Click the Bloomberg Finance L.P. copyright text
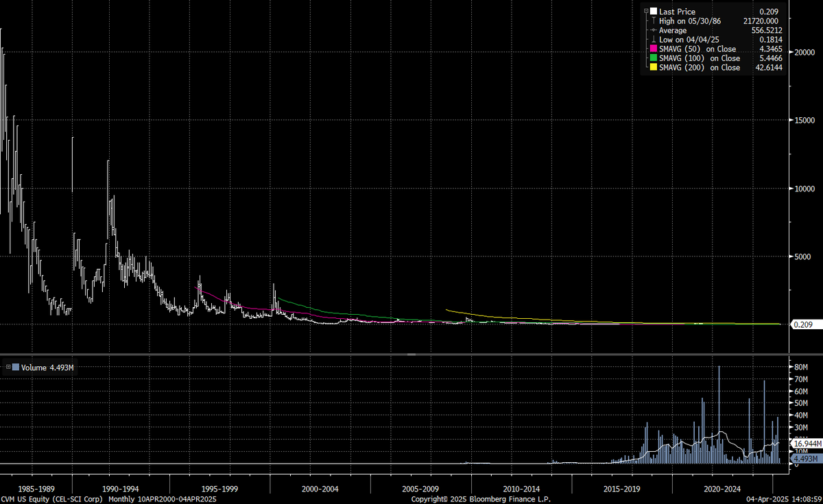This screenshot has height=504, width=823. coord(480,499)
